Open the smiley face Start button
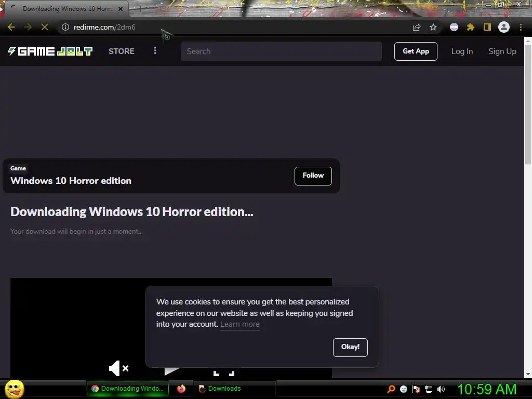This screenshot has height=399, width=532. [15, 389]
